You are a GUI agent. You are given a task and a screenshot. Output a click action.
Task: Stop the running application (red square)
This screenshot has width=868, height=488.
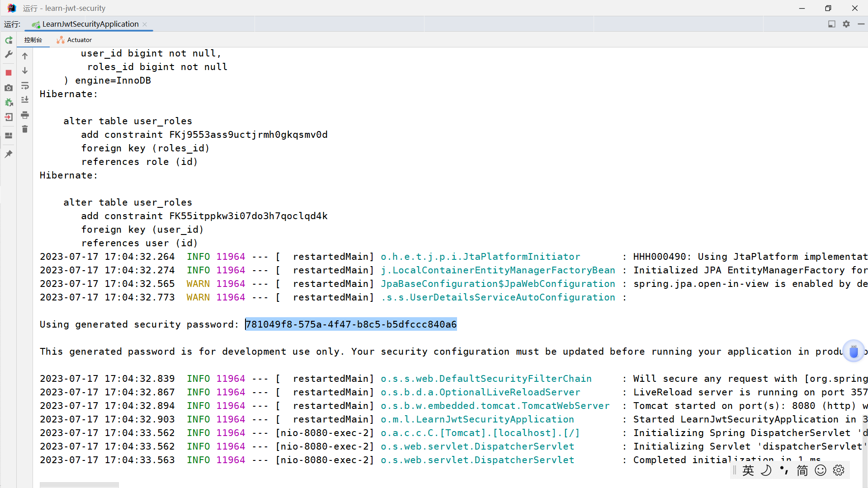9,73
